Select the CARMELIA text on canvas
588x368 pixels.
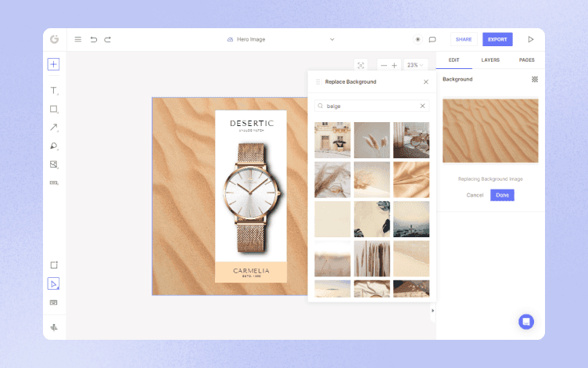[x=251, y=271]
